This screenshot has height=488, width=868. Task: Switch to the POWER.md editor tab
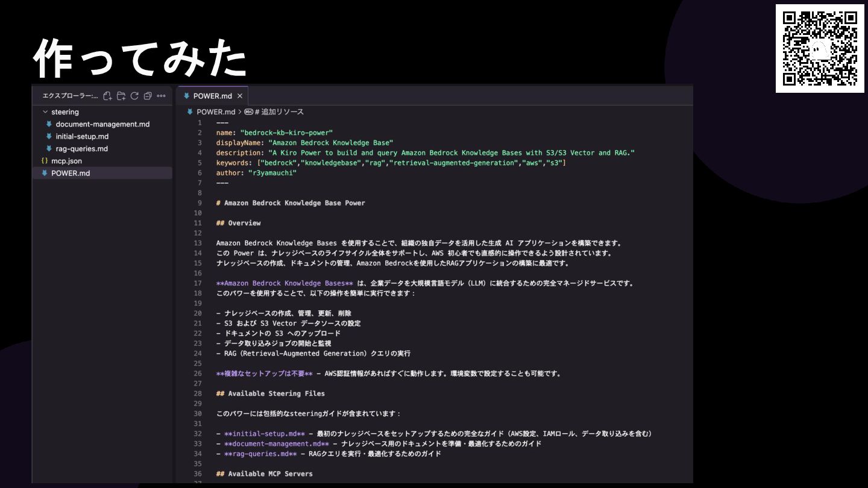212,96
